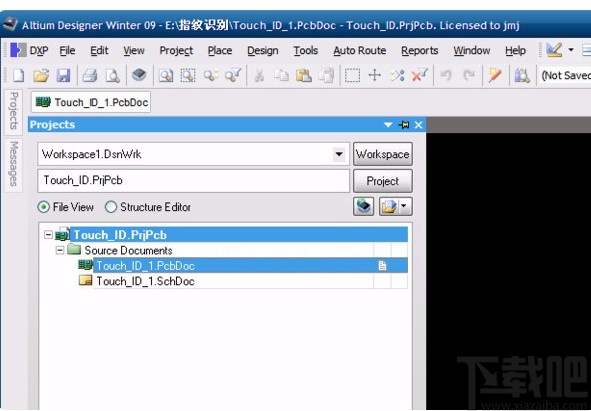Image resolution: width=591 pixels, height=411 pixels.
Task: Select the File View radio button
Action: [x=44, y=207]
